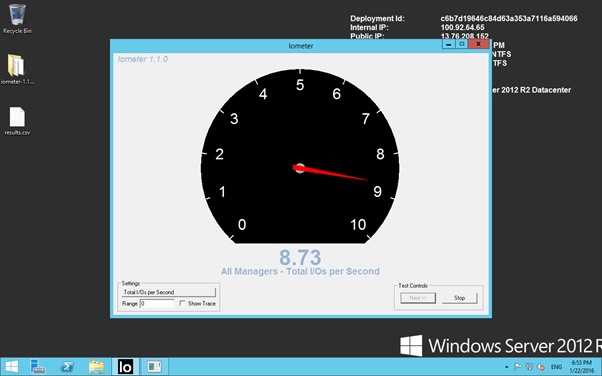Screen dimensions: 602x376
Task: Close the Iometer gauge window
Action: click(478, 44)
